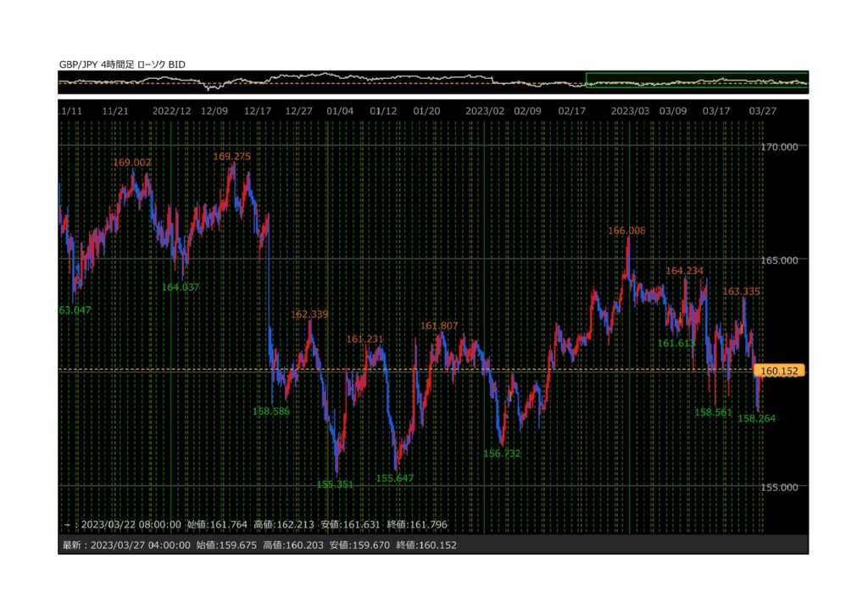Click the 03/27 date label

click(x=764, y=111)
